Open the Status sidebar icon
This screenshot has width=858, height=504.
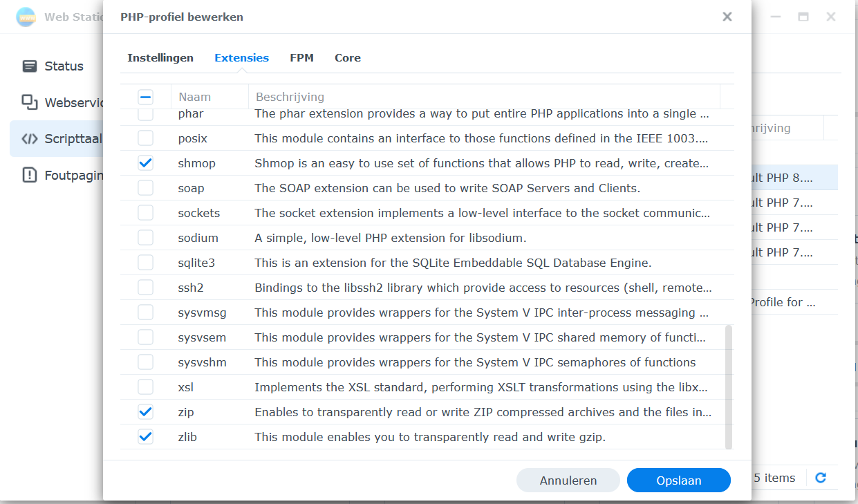pos(30,66)
